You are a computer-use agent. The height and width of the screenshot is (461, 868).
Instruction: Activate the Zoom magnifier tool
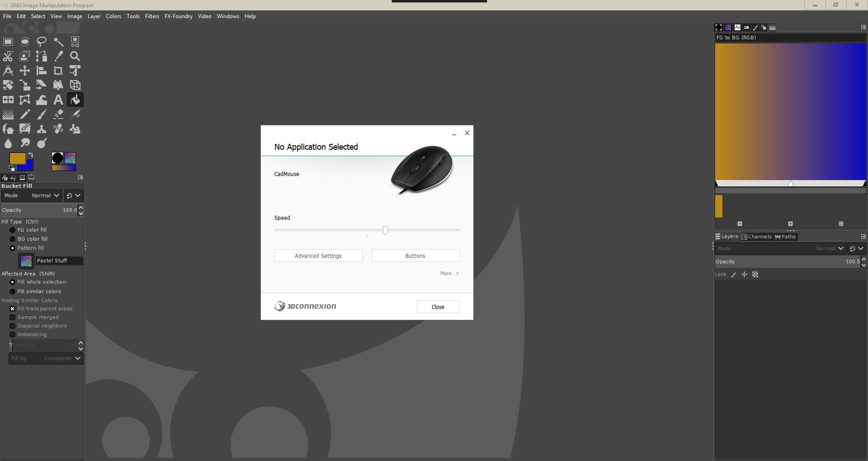(x=75, y=56)
